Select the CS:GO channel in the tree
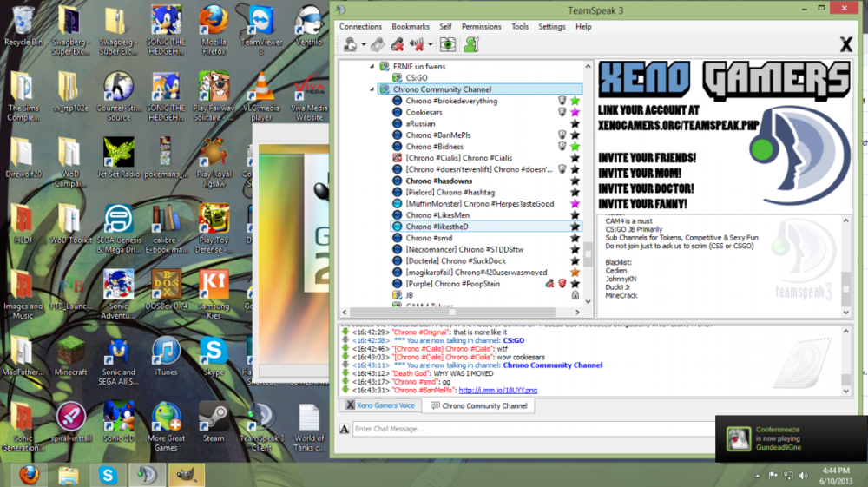This screenshot has height=487, width=868. pos(417,78)
